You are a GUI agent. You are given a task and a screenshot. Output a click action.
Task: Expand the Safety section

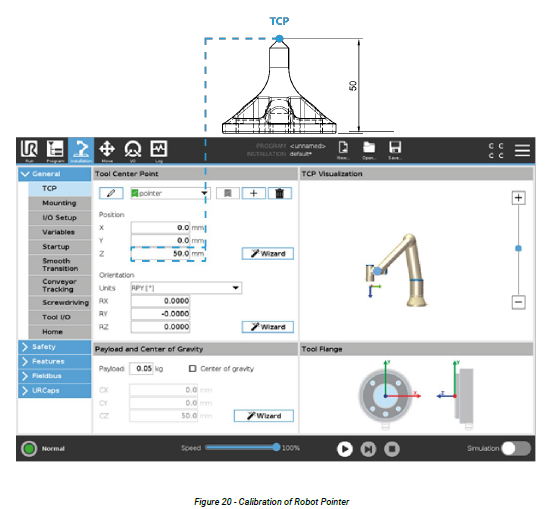coord(55,347)
